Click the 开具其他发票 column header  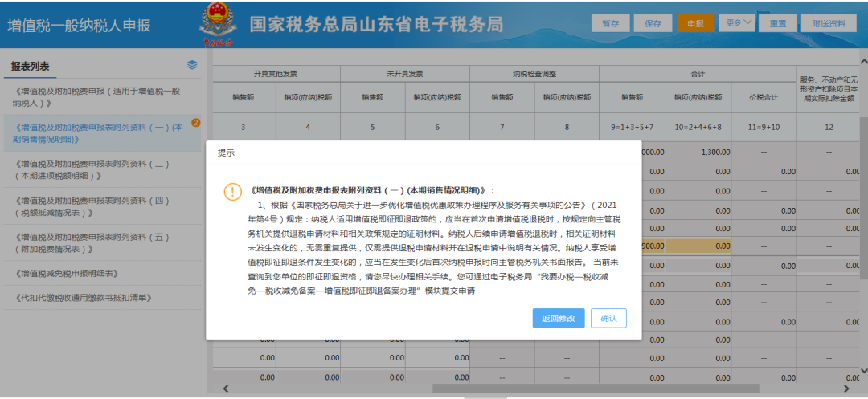tap(276, 74)
